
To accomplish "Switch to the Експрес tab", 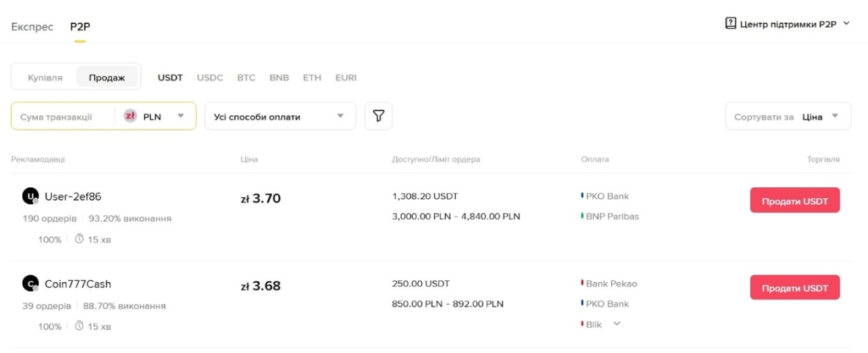I will tap(32, 26).
